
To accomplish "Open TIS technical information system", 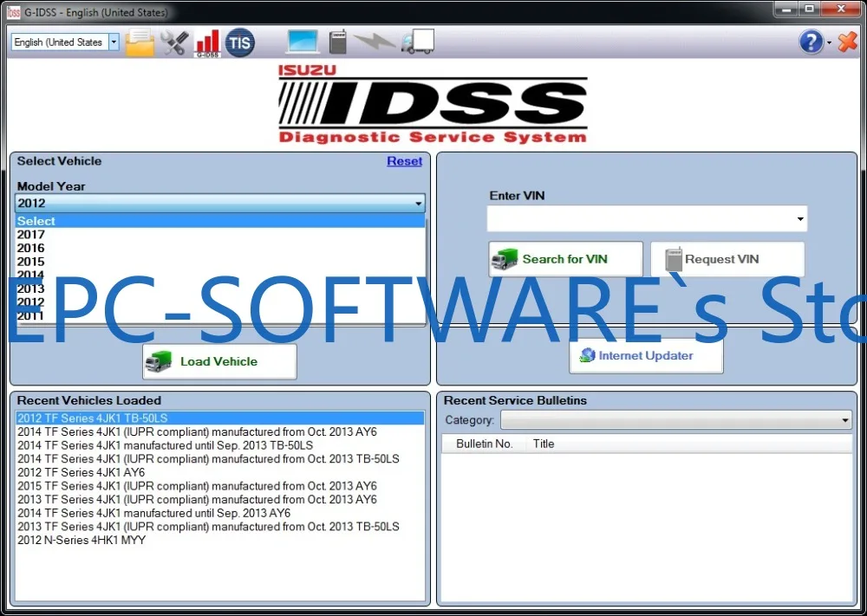I will 240,41.
